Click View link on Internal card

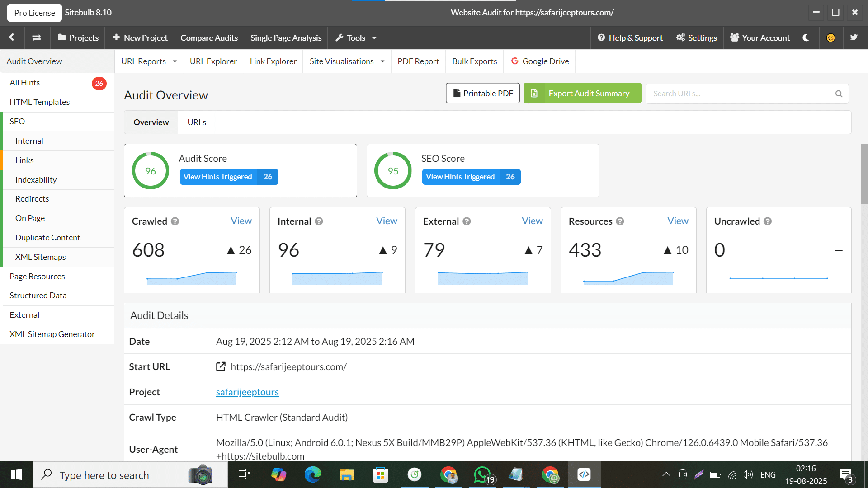click(387, 221)
